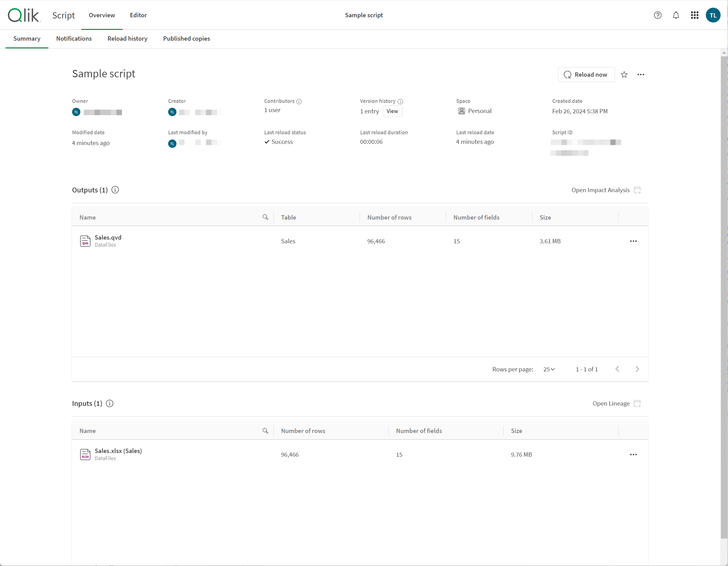Click the star/favorite icon for script
728x566 pixels.
click(x=624, y=75)
